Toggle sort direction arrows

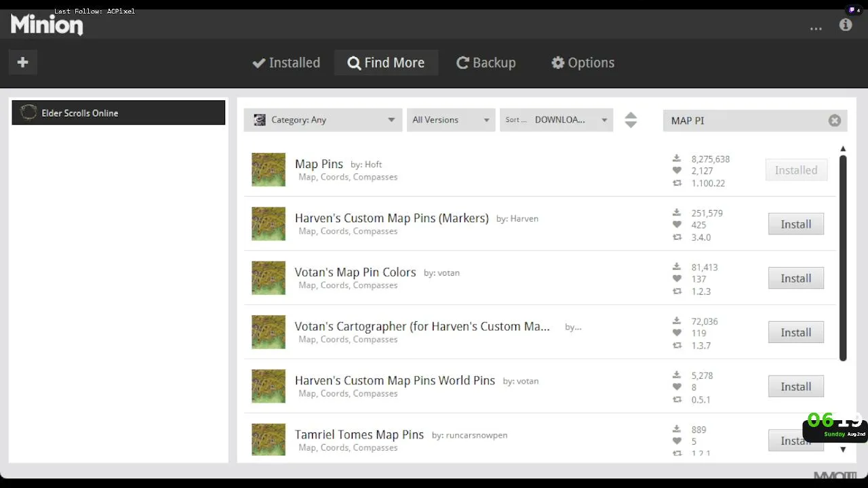(631, 120)
